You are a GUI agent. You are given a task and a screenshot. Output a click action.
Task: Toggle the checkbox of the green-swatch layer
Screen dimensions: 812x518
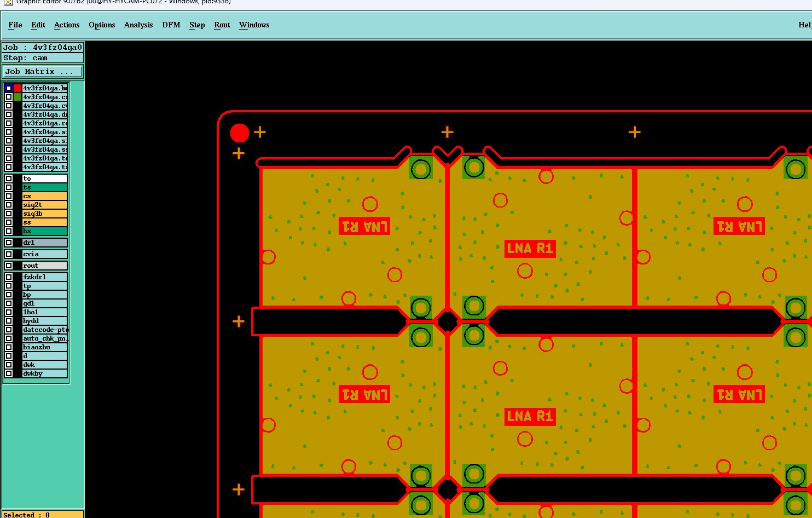(x=9, y=97)
